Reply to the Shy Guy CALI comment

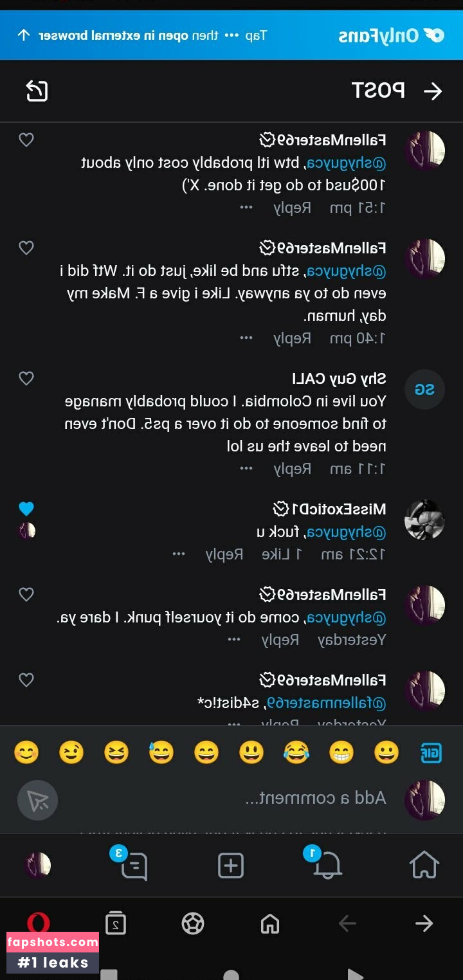point(293,468)
